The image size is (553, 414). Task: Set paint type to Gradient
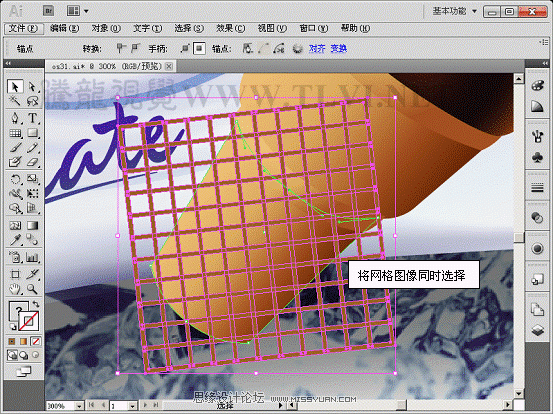click(24, 341)
